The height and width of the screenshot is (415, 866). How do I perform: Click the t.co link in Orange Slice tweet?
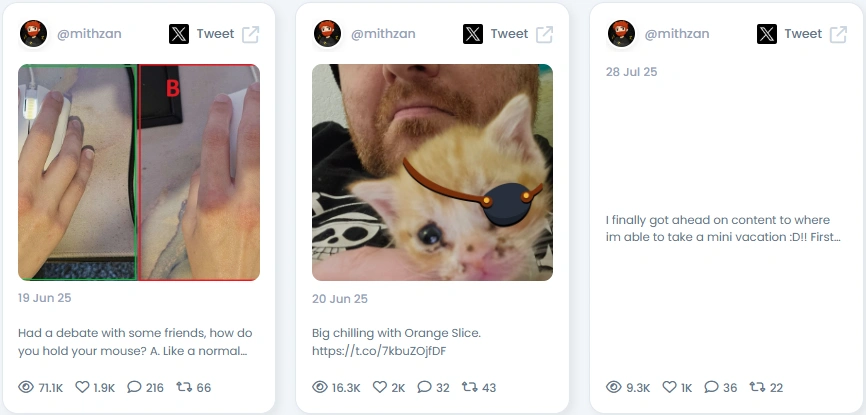point(379,351)
